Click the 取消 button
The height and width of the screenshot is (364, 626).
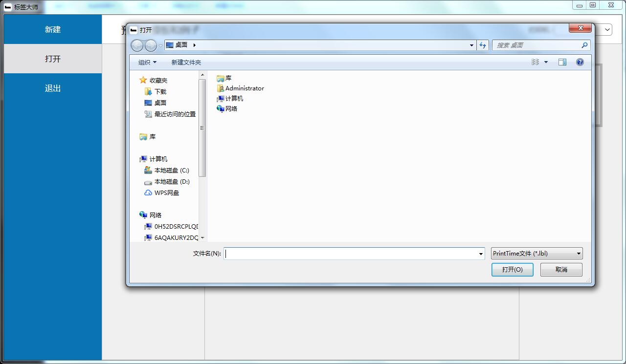(561, 270)
